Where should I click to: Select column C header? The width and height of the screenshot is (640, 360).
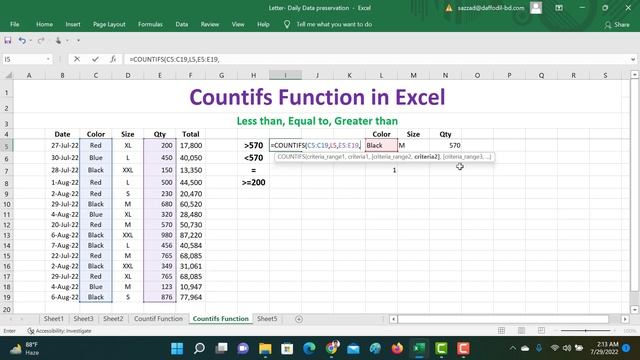click(96, 76)
